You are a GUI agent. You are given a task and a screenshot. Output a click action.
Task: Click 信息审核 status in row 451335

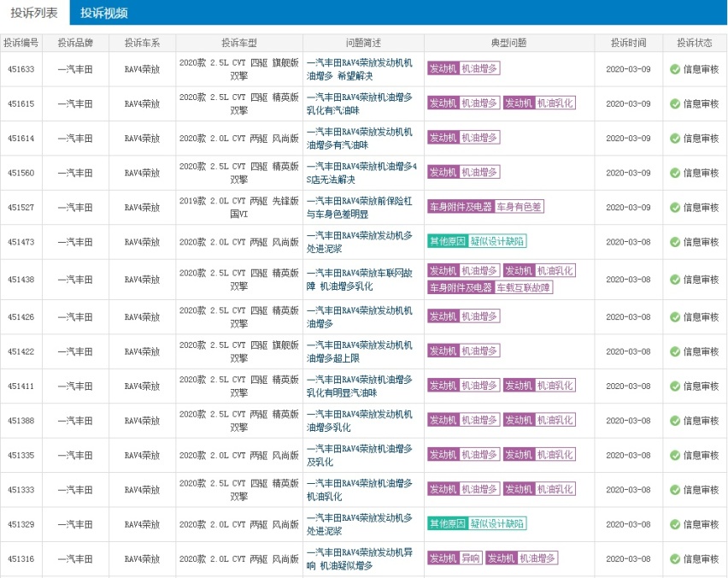pyautogui.click(x=701, y=456)
